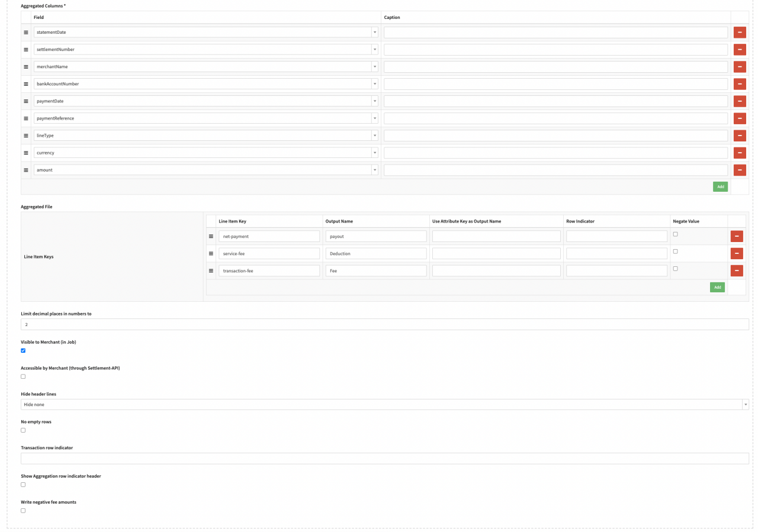Click the Transaction row indicator input field

[384, 459]
